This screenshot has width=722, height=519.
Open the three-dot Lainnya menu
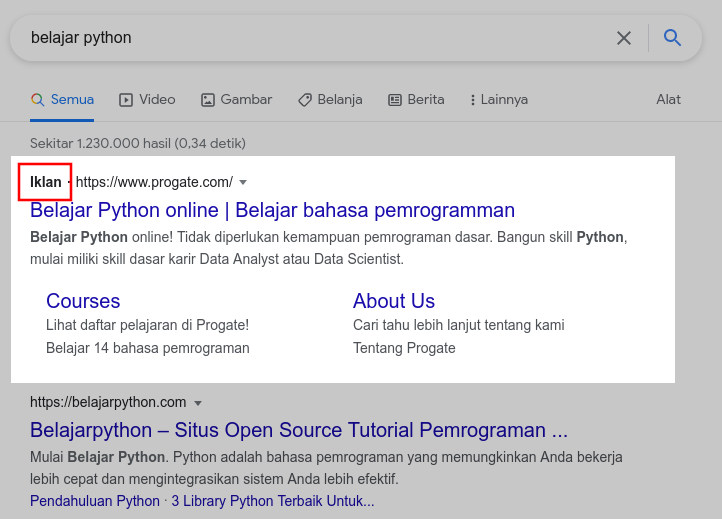pyautogui.click(x=469, y=100)
